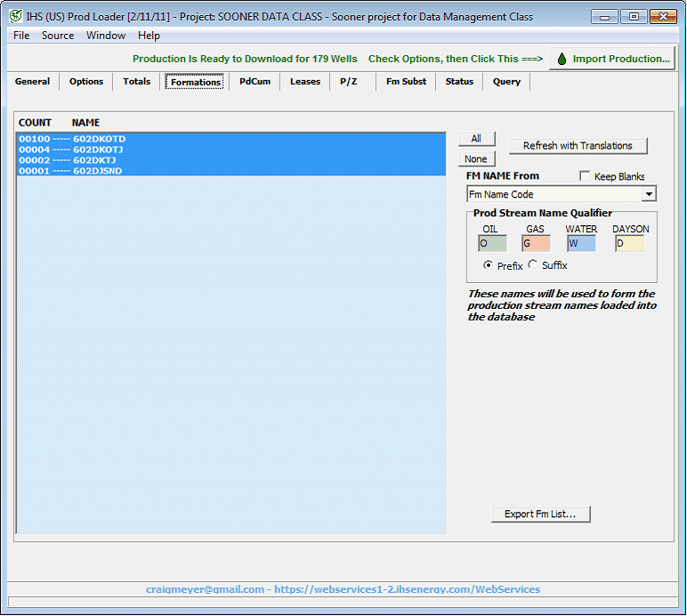
Task: Click Export Fm List button
Action: coord(540,515)
